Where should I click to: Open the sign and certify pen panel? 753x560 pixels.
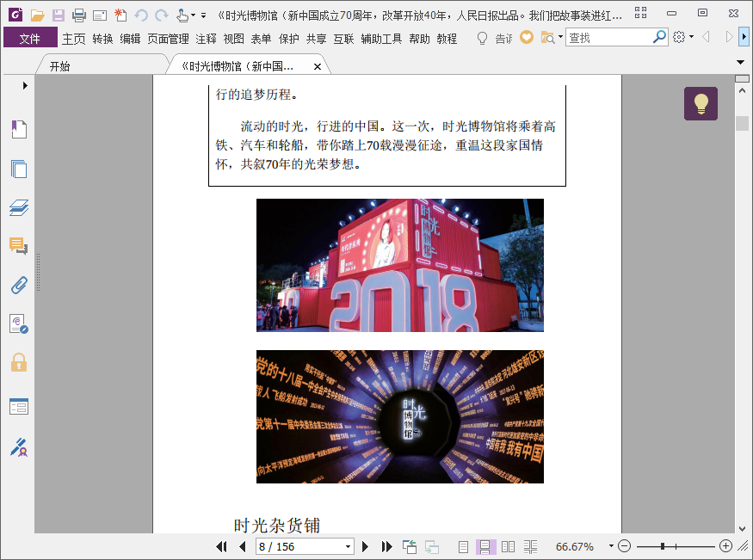click(x=19, y=446)
